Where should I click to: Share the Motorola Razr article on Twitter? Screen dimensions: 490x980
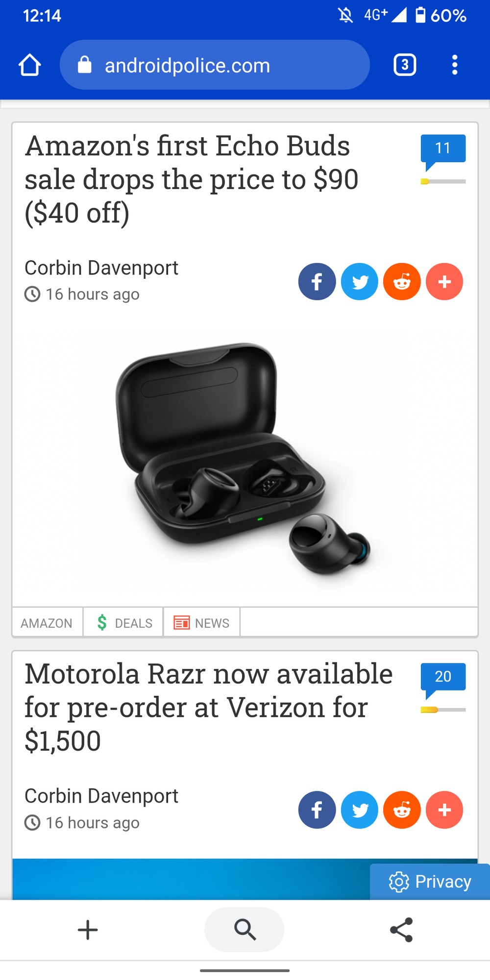coord(360,810)
